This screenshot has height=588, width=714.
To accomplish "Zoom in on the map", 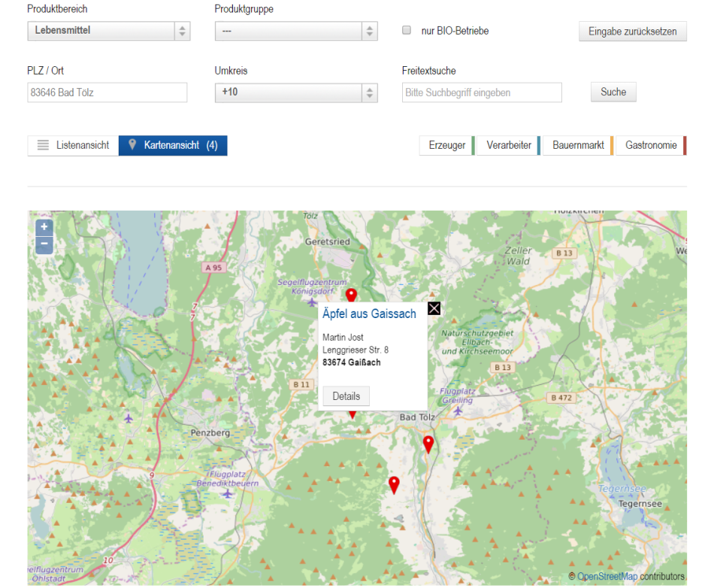I will click(x=44, y=227).
